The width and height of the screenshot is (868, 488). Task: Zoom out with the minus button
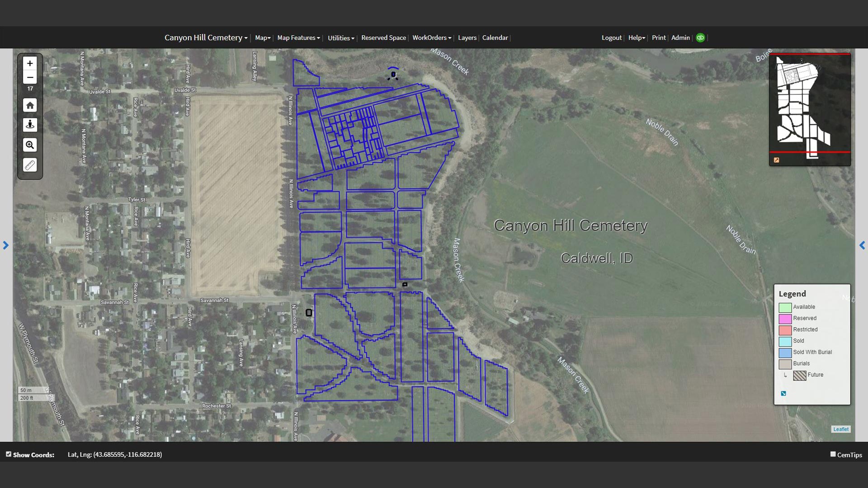coord(30,77)
